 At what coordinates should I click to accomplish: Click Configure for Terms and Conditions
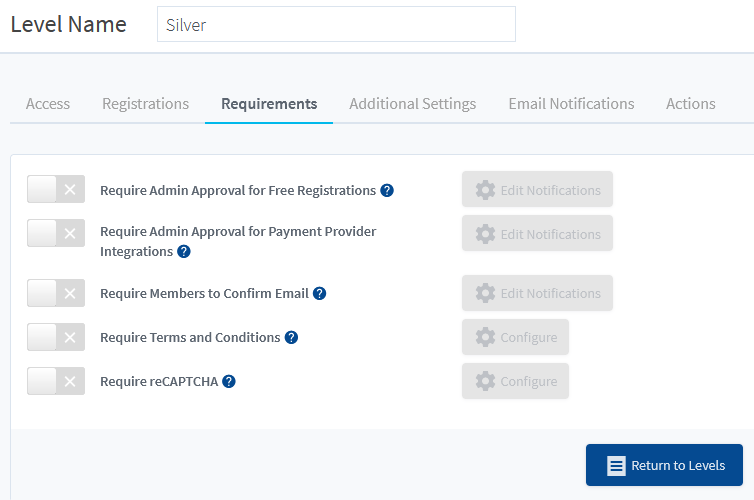click(515, 337)
